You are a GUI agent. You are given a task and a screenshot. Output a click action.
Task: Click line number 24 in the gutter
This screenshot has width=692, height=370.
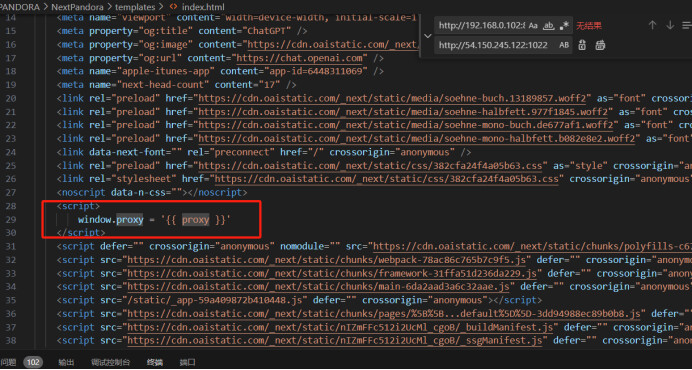tap(11, 152)
